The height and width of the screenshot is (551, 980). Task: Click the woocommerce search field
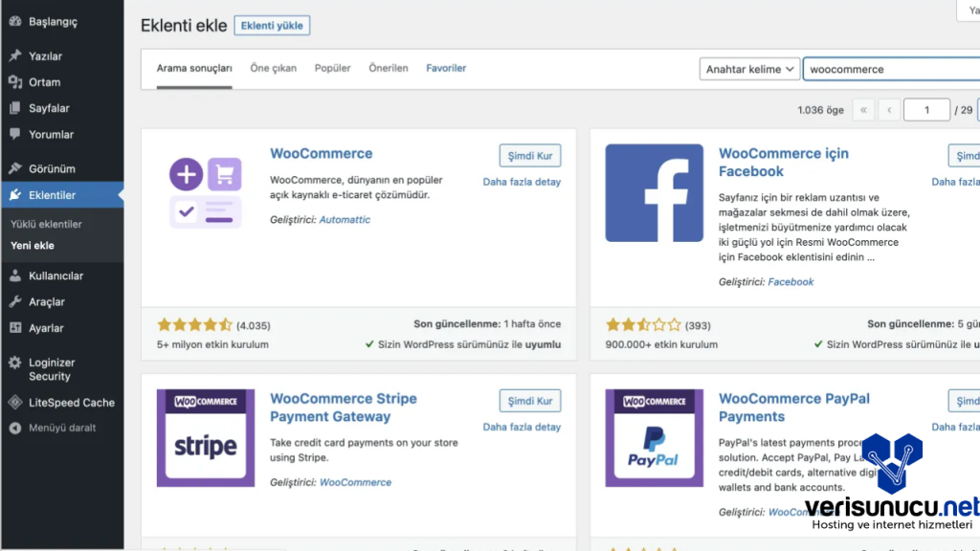pos(891,69)
